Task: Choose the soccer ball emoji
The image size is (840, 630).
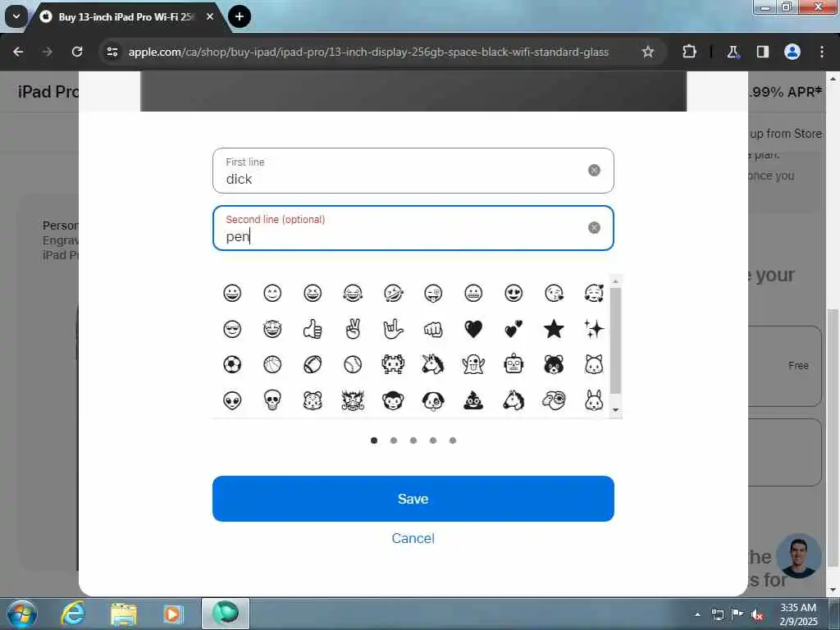Action: coord(232,364)
